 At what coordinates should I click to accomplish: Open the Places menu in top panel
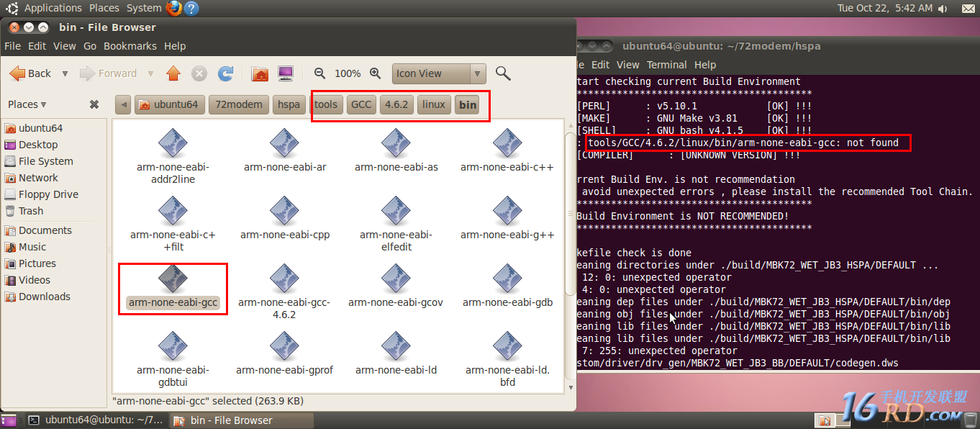104,8
